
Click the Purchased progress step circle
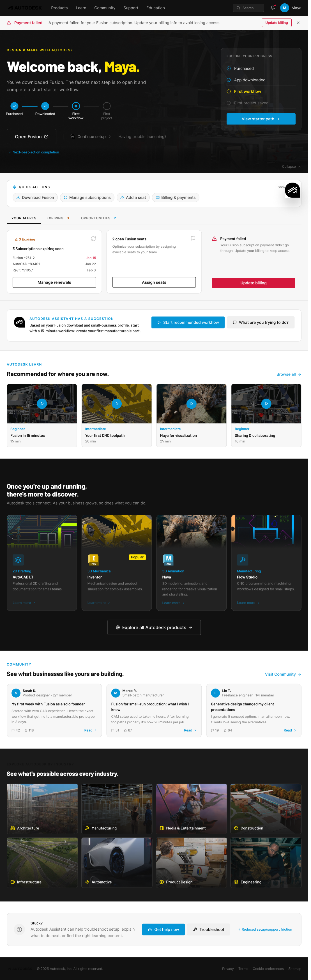(15, 106)
